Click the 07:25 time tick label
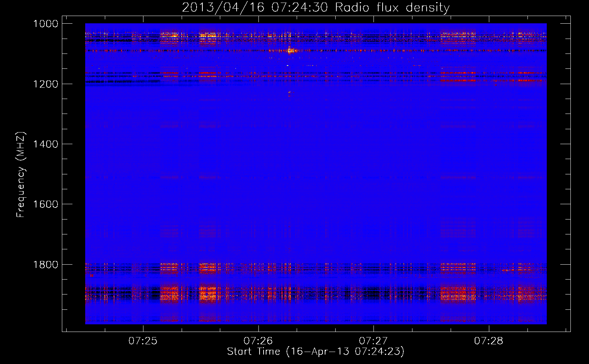Viewport: 589px width, 364px height. (x=143, y=341)
